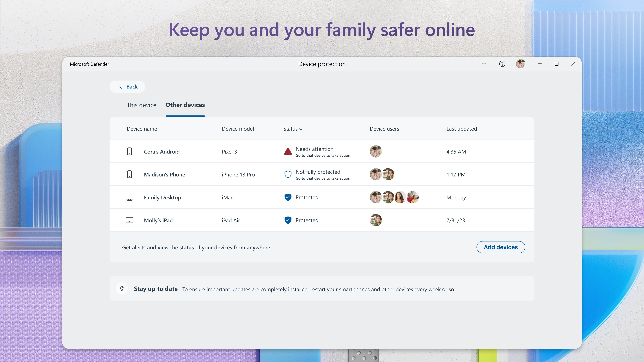This screenshot has height=362, width=644.
Task: Sort devices using the Status column arrow
Action: (x=301, y=129)
